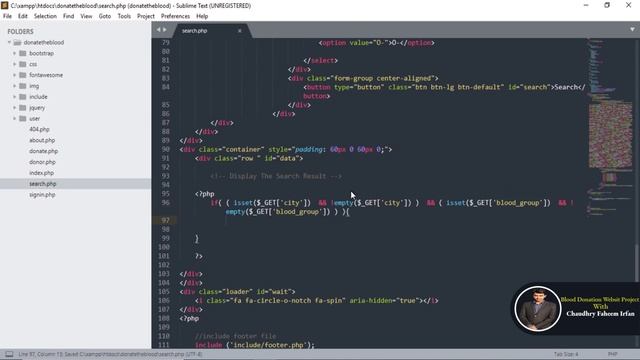Change PHP syntax in status bar
Screen dimensions: 640x360
(x=612, y=354)
